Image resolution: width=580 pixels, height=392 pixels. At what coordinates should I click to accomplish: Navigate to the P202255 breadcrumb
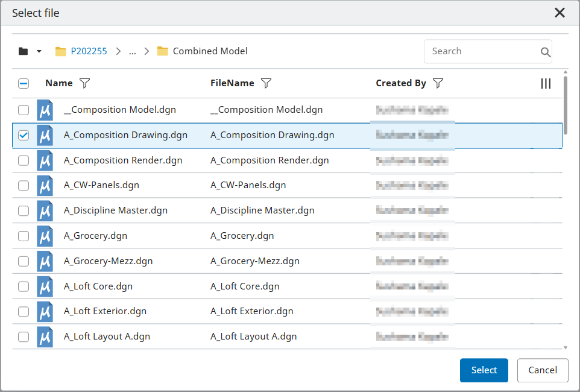click(x=89, y=51)
